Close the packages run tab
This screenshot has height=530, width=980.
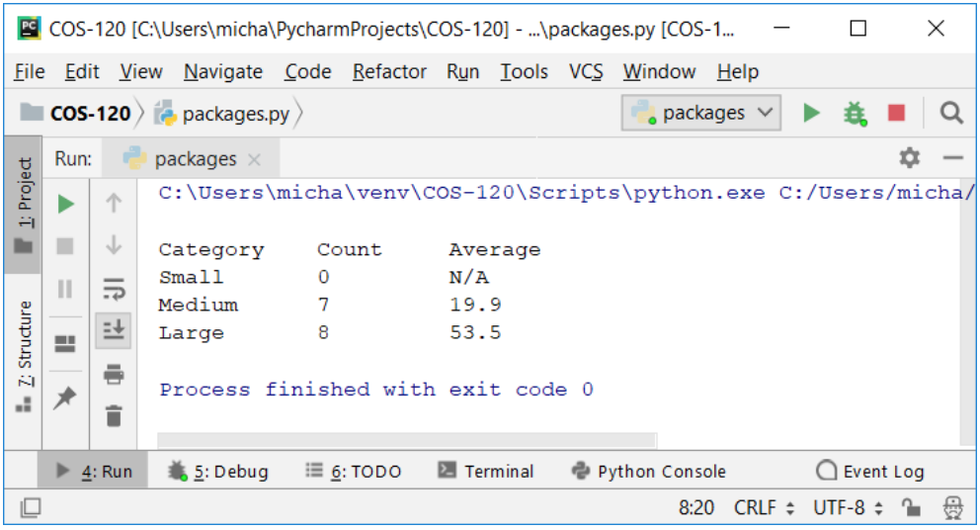point(254,159)
